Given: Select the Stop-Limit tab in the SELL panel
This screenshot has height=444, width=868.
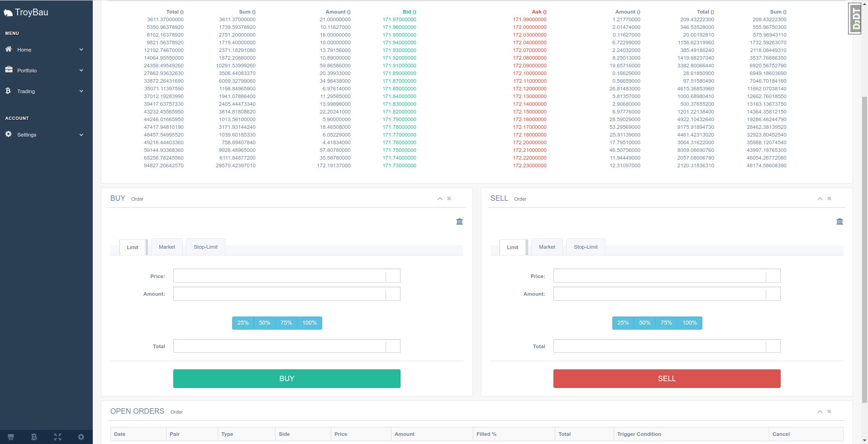Looking at the screenshot, I should 586,247.
